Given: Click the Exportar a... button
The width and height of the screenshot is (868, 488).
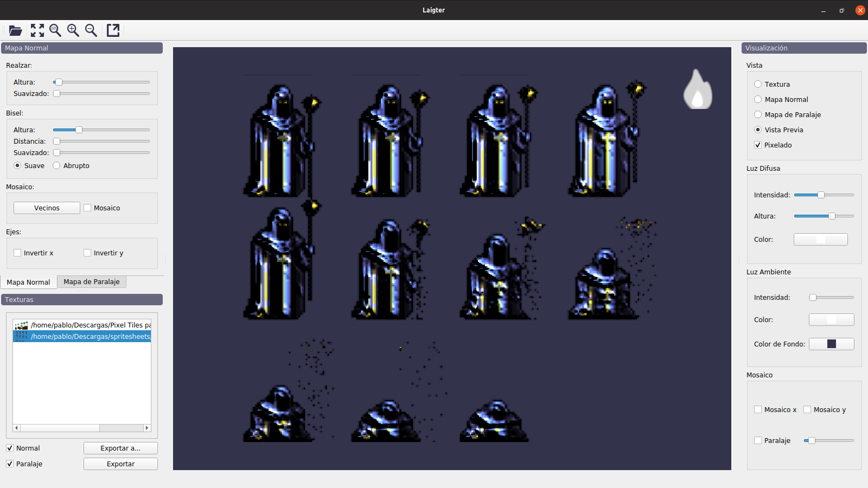Looking at the screenshot, I should click(x=120, y=448).
